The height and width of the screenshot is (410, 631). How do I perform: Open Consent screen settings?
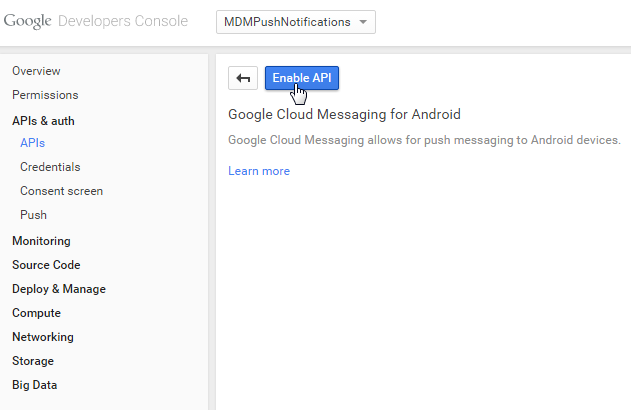[62, 191]
